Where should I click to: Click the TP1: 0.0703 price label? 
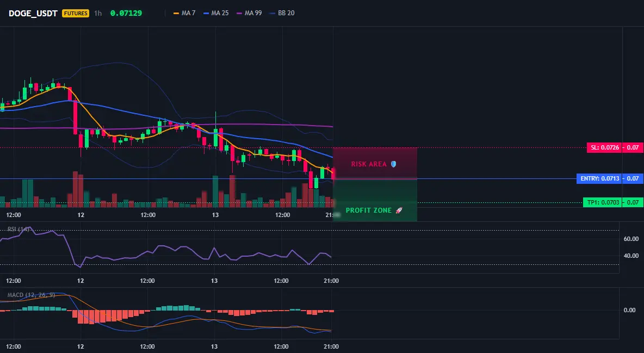click(x=602, y=202)
